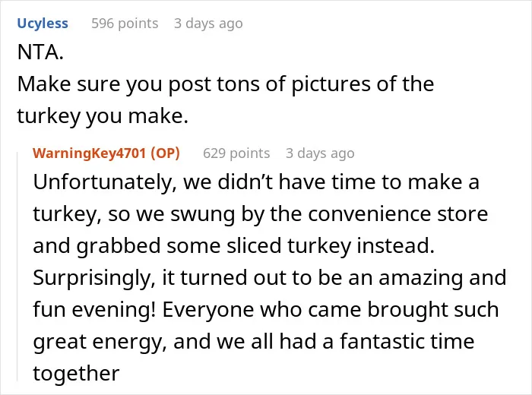The width and height of the screenshot is (532, 395).
Task: Click the final word 'together' in the reply
Action: 76,373
